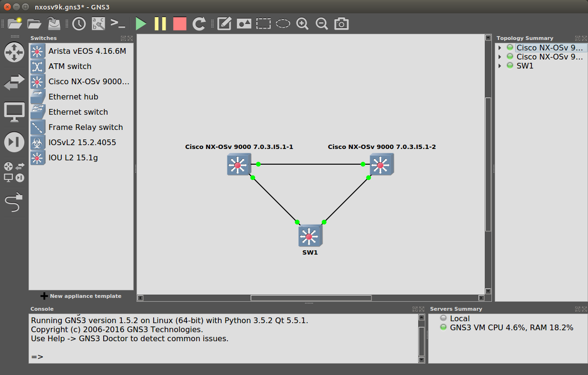Start all devices with the green play icon
The width and height of the screenshot is (588, 375).
click(141, 23)
